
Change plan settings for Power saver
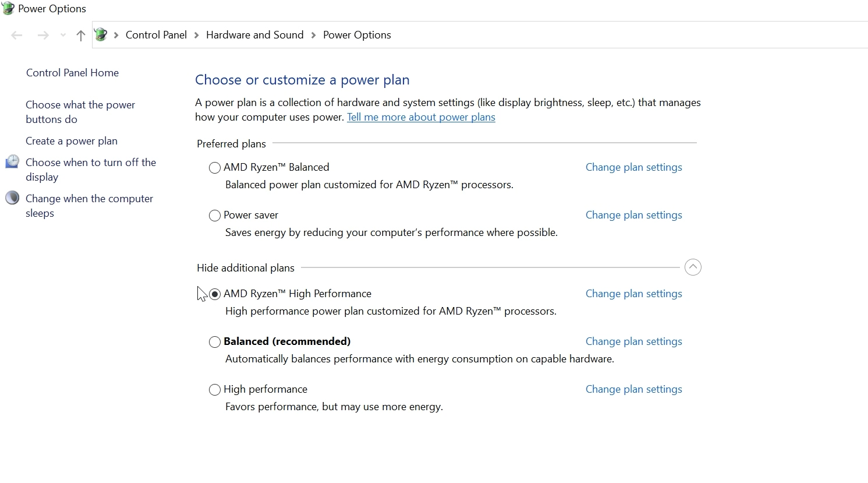coord(633,215)
